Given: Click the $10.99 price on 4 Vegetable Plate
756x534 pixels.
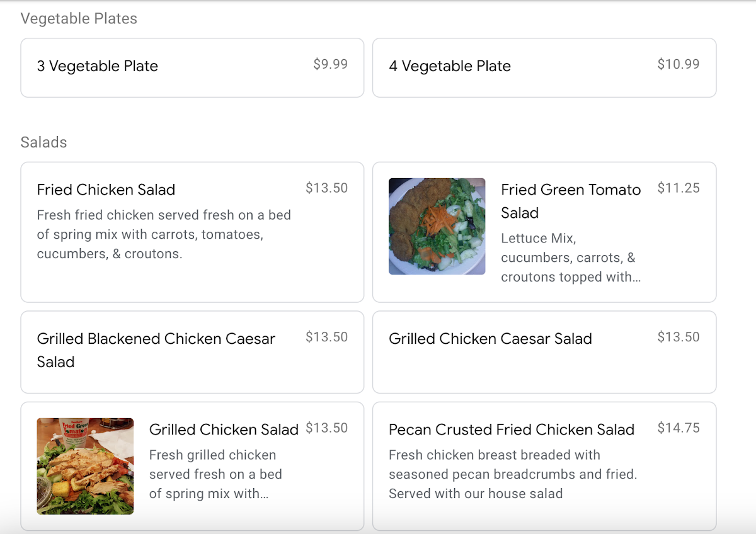Looking at the screenshot, I should point(679,64).
